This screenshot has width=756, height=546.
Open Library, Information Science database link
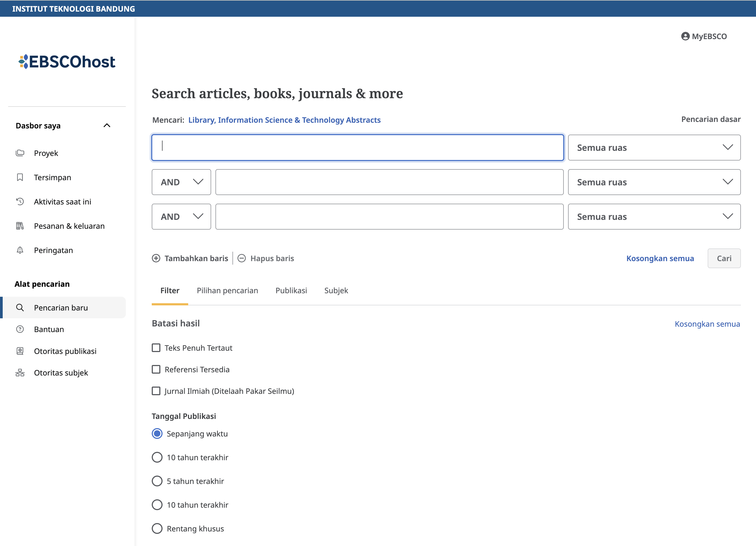pos(284,120)
